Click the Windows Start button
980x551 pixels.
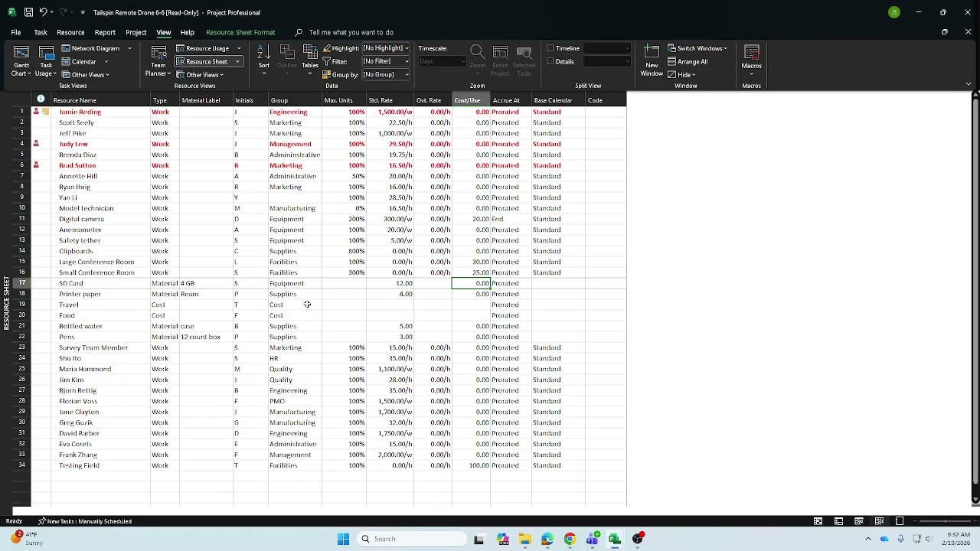click(x=343, y=539)
